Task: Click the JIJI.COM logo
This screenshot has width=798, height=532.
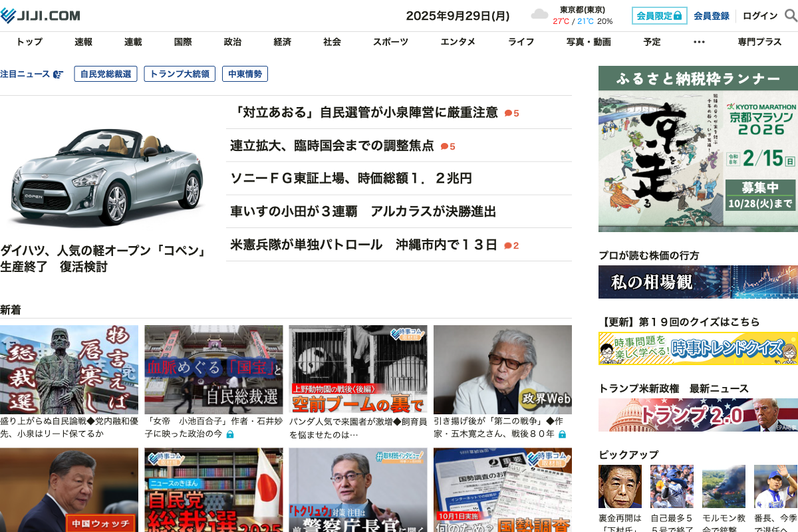Action: 40,15
